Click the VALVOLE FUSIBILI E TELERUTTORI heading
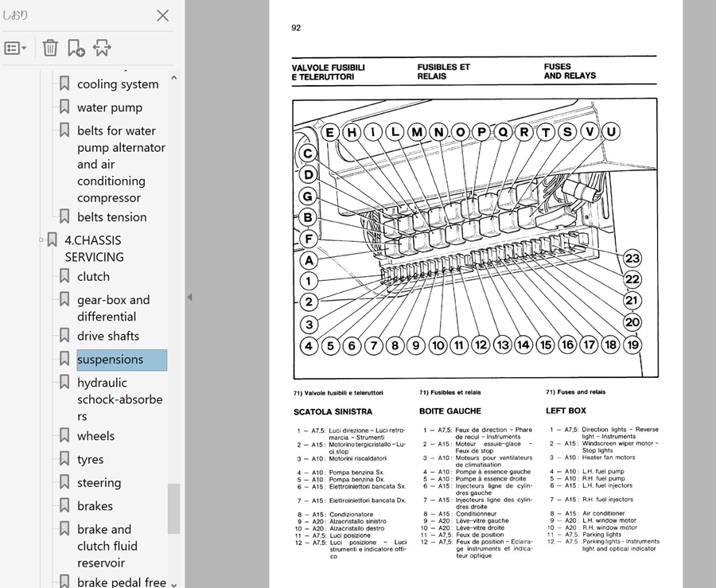 coord(329,72)
